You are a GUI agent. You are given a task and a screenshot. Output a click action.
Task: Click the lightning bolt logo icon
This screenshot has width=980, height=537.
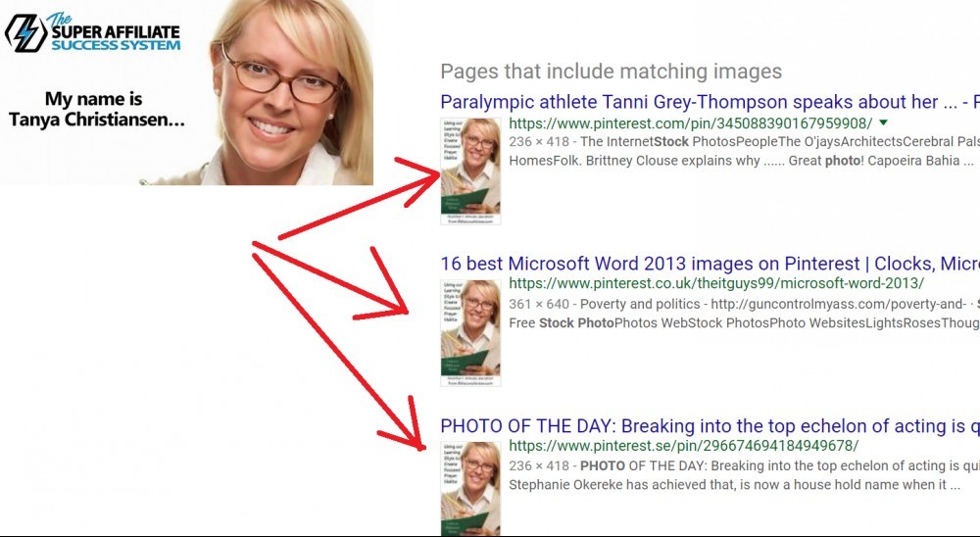pos(25,33)
